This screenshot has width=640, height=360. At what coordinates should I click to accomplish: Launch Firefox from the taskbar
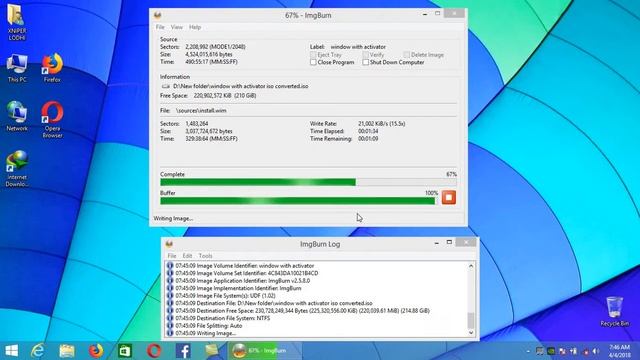tap(96, 351)
